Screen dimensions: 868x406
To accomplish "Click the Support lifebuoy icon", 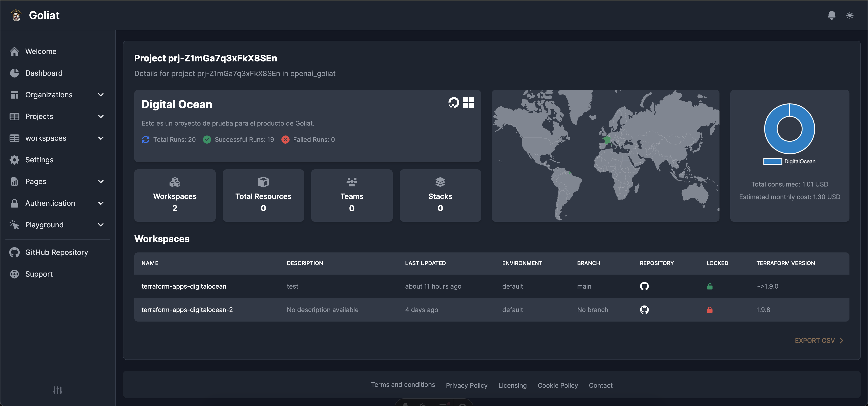I will (x=14, y=274).
